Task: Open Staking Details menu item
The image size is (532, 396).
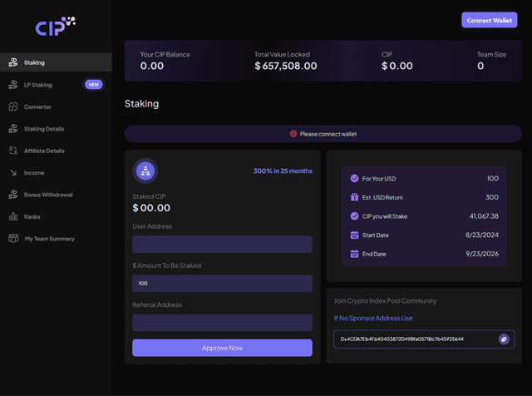Action: 44,129
